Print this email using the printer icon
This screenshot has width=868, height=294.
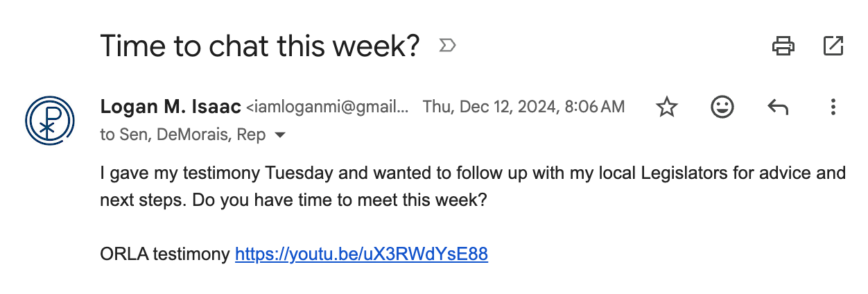[783, 46]
